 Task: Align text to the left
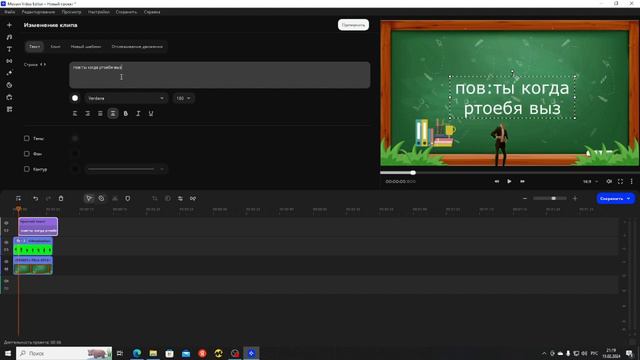(75, 113)
